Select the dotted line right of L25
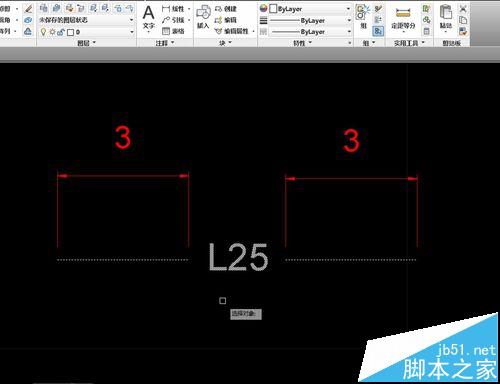Screen dimensions: 500x384 [x=350, y=259]
